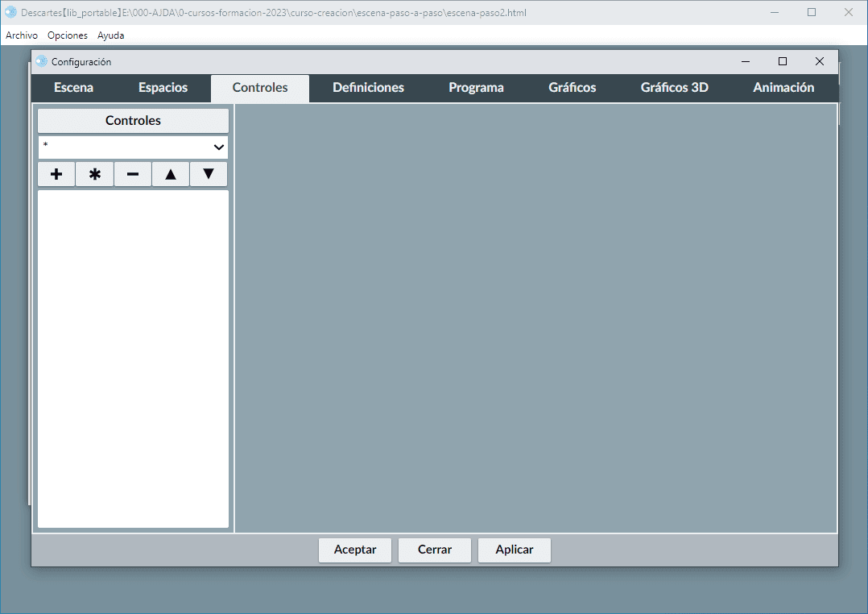Screen dimensions: 868x614
Task: Open the Animación tab
Action: (x=783, y=88)
